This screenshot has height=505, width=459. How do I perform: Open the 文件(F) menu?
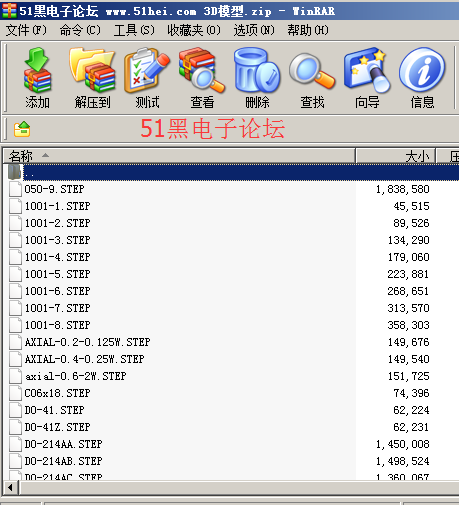click(x=26, y=30)
